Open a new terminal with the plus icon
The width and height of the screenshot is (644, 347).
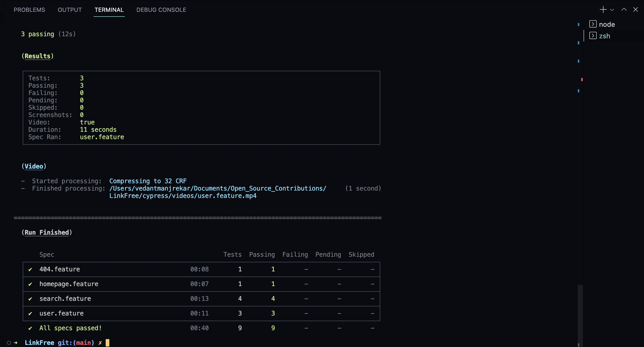point(603,9)
